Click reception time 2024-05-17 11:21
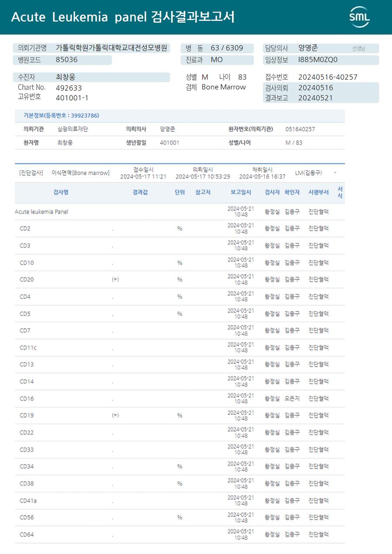This screenshot has height=554, width=392. pos(143,177)
